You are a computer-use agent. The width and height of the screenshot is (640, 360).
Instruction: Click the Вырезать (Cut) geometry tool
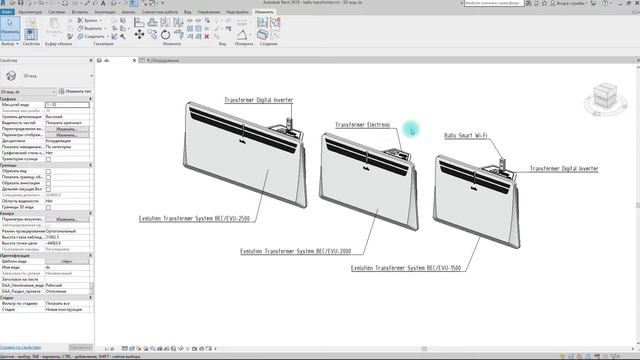pyautogui.click(x=91, y=29)
